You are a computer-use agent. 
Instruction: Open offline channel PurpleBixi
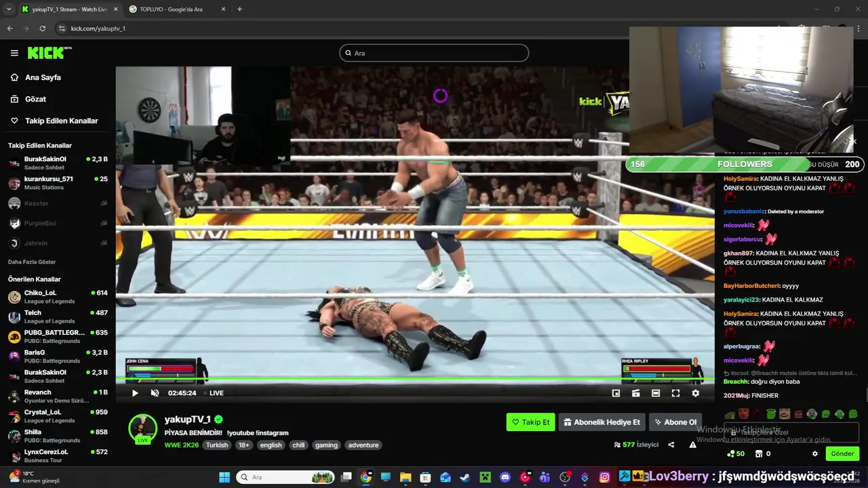pyautogui.click(x=58, y=223)
